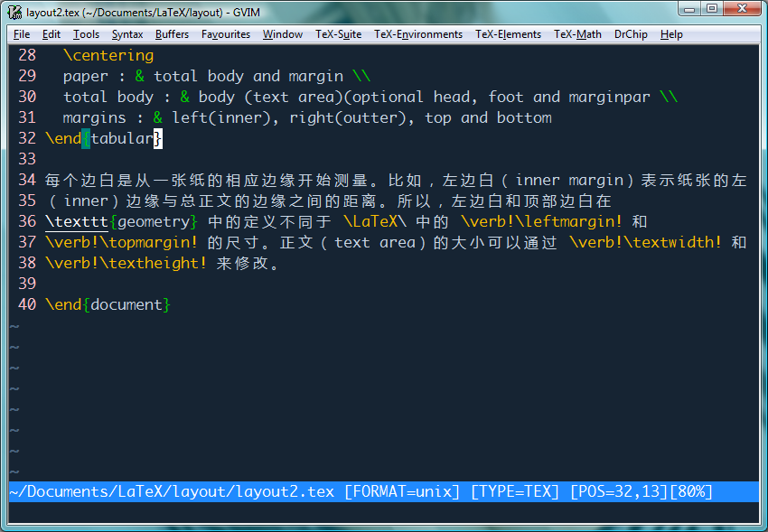Click the highlighted opening brace on line 32
This screenshot has height=532, width=768.
pos(86,138)
